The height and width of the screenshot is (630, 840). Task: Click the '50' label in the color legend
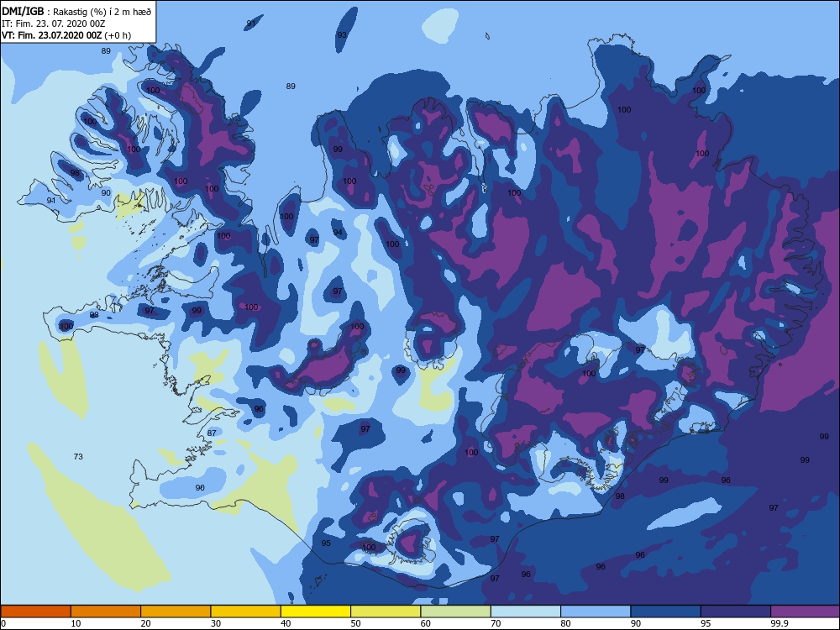point(355,623)
